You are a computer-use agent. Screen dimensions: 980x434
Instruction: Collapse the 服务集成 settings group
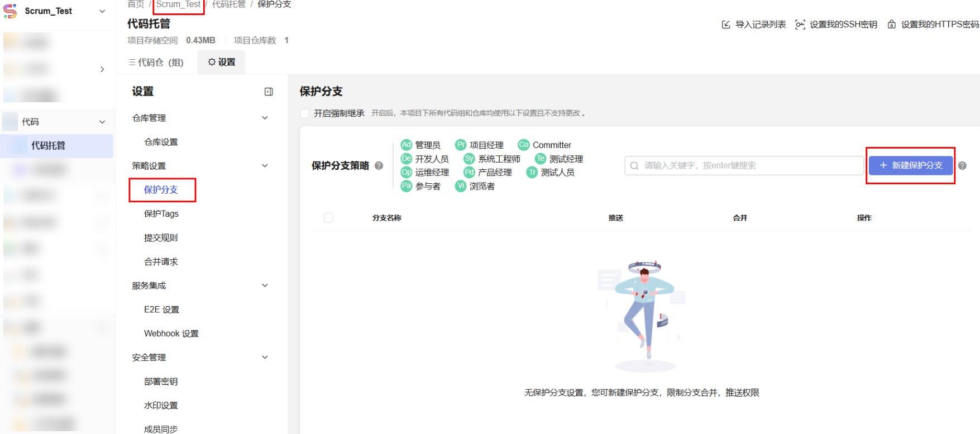pos(265,285)
